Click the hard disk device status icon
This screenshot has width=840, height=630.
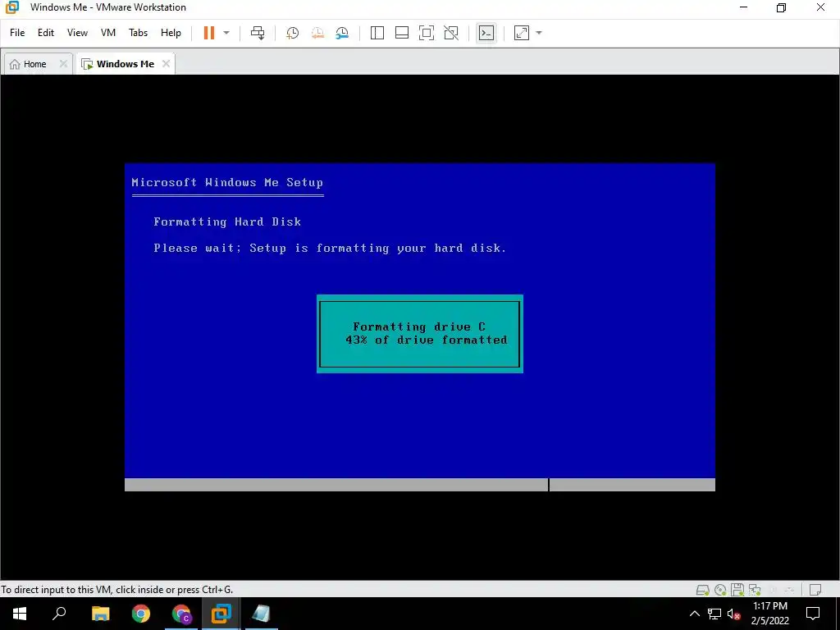(x=702, y=590)
